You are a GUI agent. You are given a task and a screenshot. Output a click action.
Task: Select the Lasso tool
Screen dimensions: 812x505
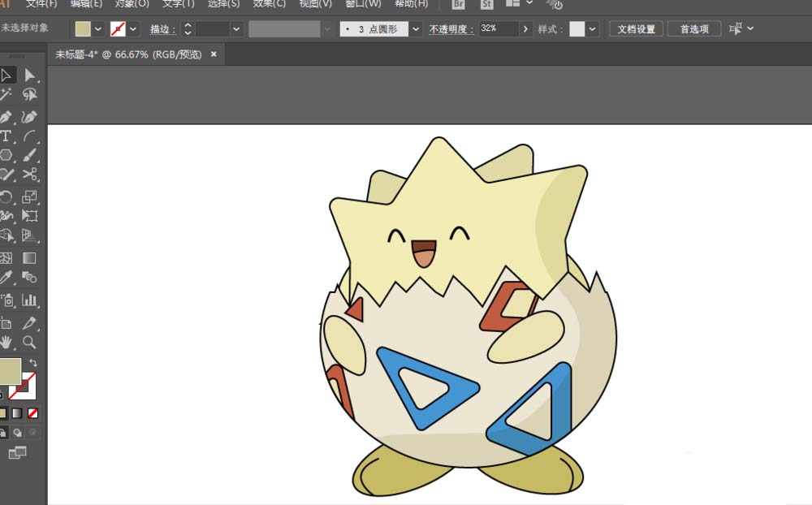pyautogui.click(x=29, y=95)
